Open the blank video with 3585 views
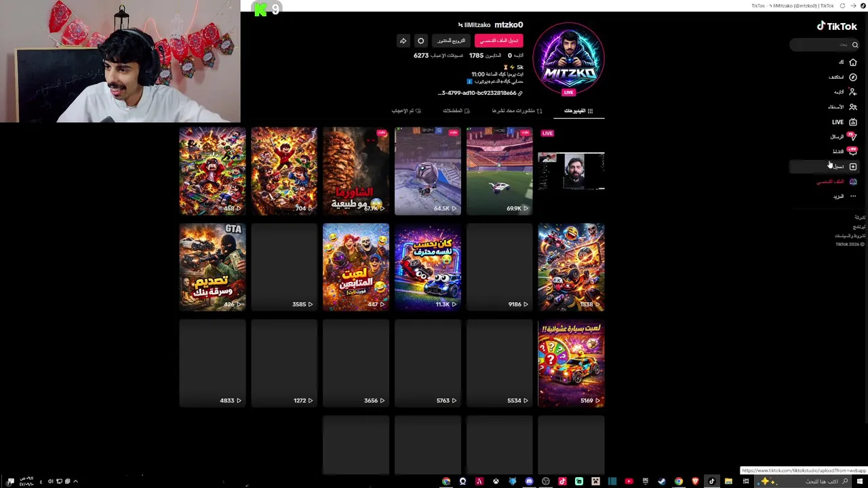The height and width of the screenshot is (488, 868). pos(284,267)
